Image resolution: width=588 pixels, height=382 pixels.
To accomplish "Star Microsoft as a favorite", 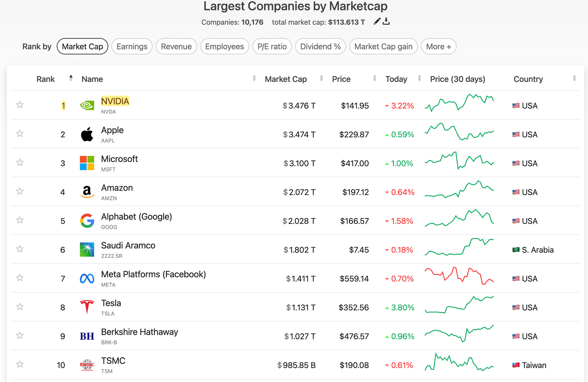I will [x=20, y=163].
